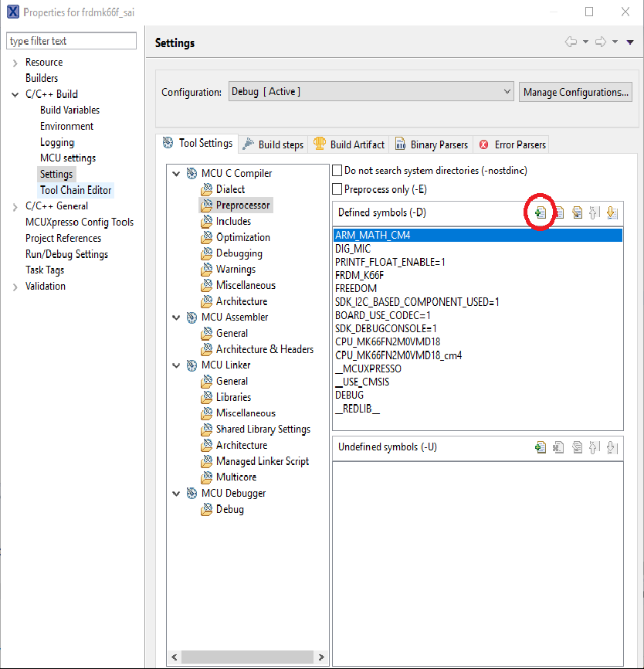
Task: Open Managed Linker Script settings
Action: 263,461
